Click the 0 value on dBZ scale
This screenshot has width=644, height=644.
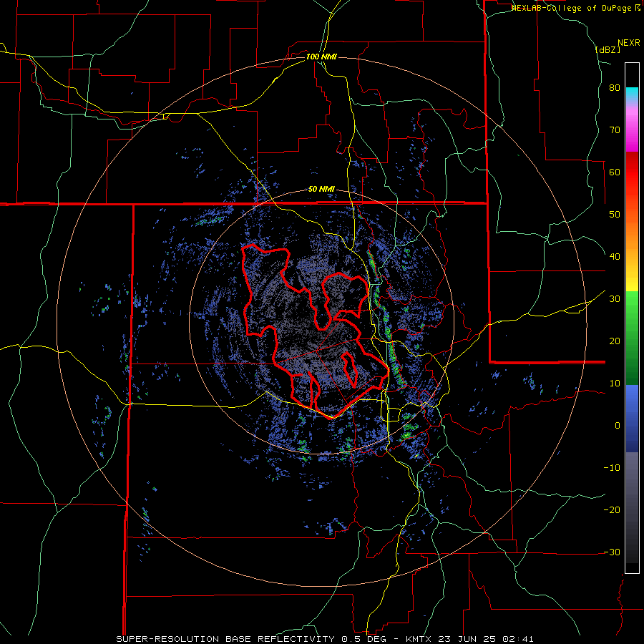[x=618, y=426]
